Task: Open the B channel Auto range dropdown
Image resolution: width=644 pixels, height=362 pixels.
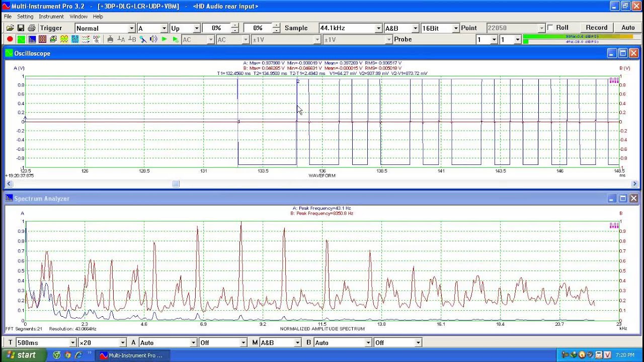Action: (x=368, y=342)
